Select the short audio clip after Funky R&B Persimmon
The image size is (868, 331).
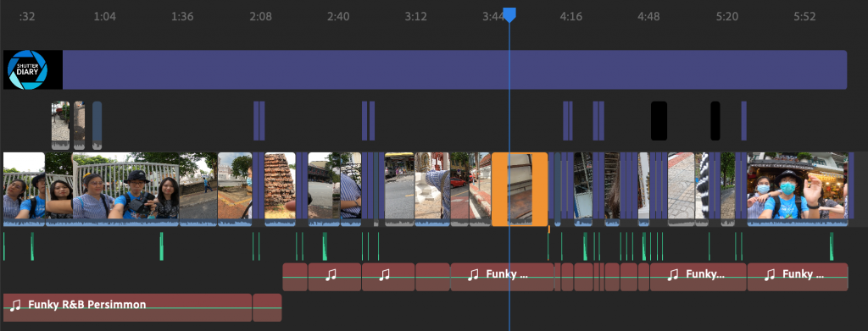tap(267, 307)
